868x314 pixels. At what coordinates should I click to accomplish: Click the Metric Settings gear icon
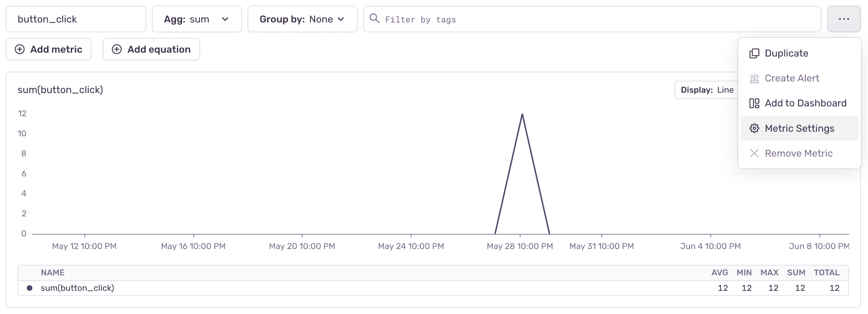click(754, 129)
